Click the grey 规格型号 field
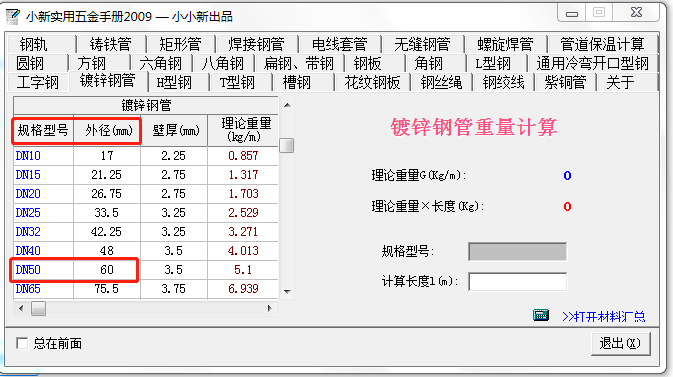Viewport: 673px width, 377px height. point(518,252)
